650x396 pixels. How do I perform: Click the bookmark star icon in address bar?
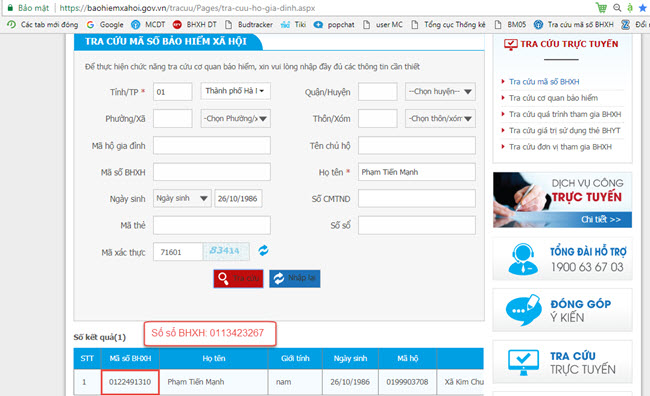click(x=643, y=8)
